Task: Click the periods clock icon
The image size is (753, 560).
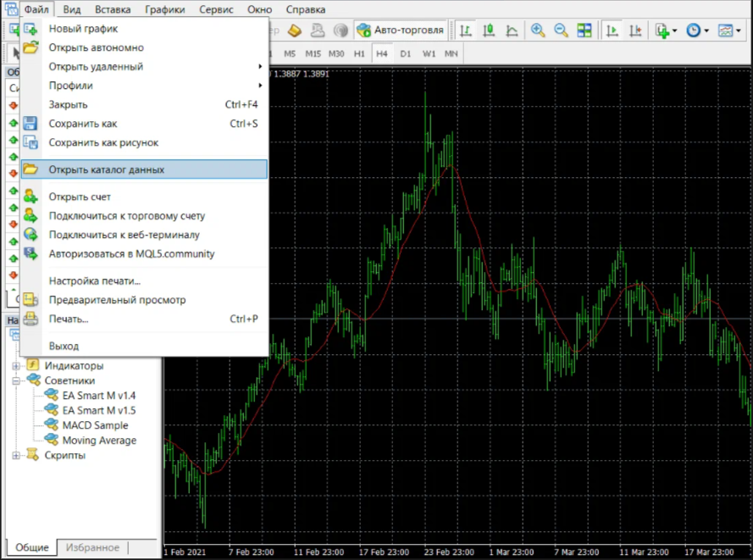Action: tap(693, 30)
